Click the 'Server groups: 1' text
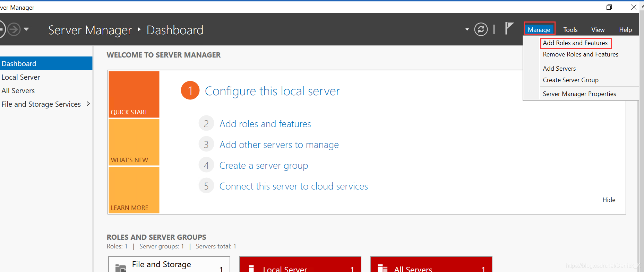Screen dimensions: 644x272 (162, 246)
